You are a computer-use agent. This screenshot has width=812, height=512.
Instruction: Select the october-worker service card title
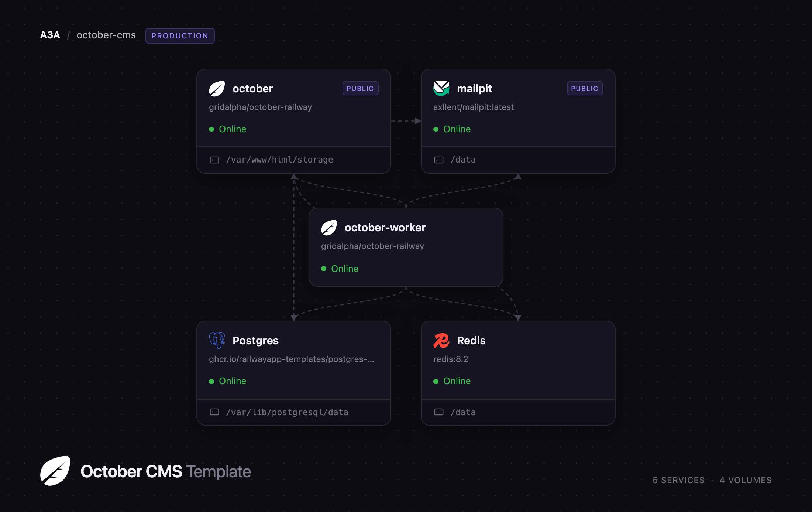pos(385,228)
